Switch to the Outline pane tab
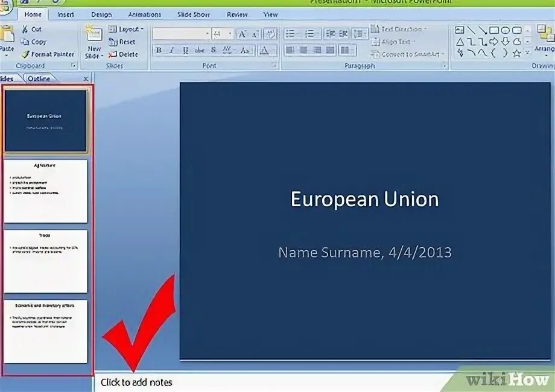The image size is (555, 392). click(x=39, y=78)
